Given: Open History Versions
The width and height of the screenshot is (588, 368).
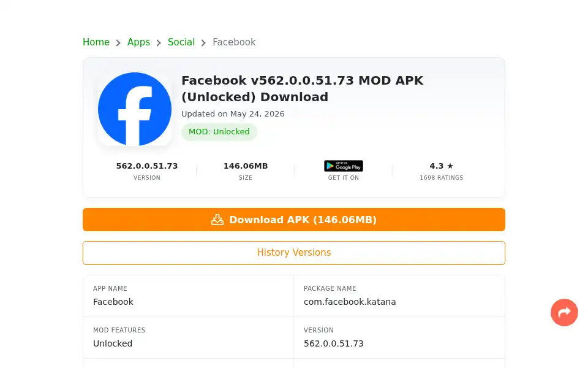Looking at the screenshot, I should (293, 253).
